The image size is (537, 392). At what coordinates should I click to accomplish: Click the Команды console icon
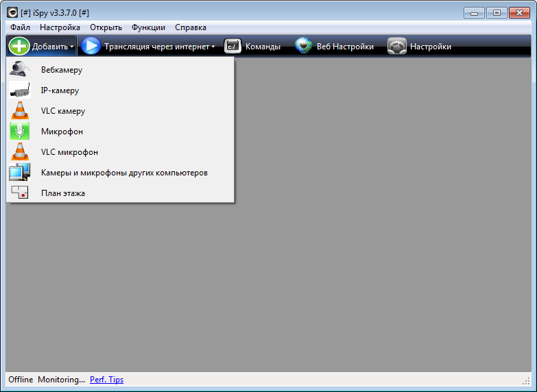[x=233, y=46]
